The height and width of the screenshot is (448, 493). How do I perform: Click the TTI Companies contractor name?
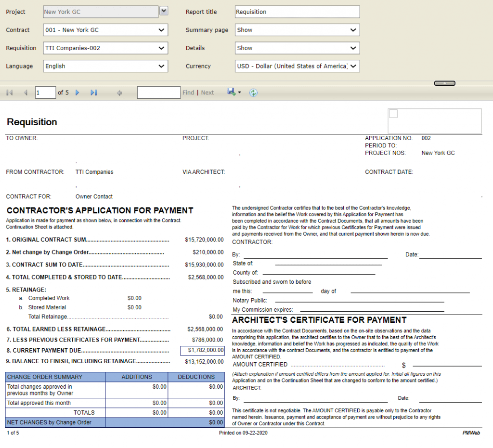click(94, 172)
